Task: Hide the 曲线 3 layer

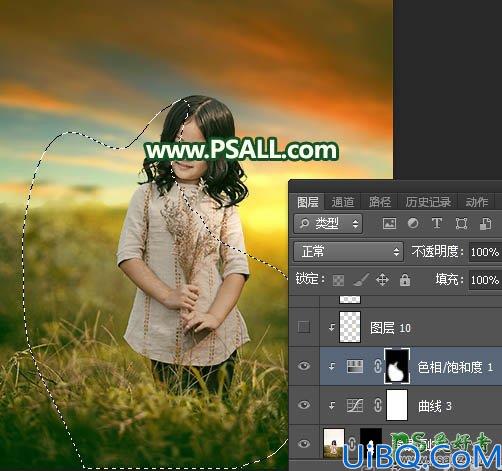Action: (x=304, y=405)
